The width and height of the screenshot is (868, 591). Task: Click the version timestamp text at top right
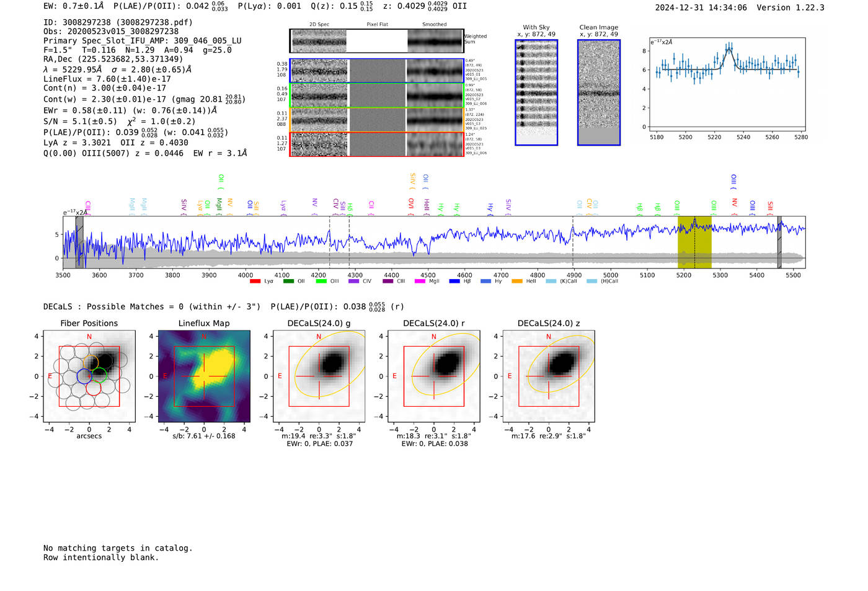coord(740,7)
